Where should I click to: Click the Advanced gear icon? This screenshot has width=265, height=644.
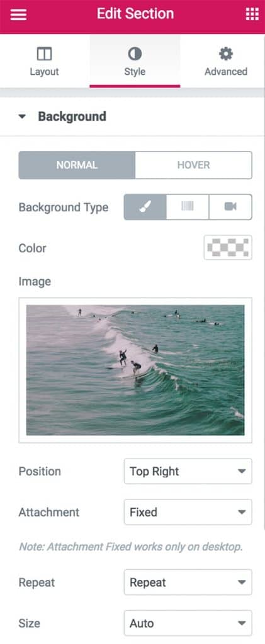point(225,53)
